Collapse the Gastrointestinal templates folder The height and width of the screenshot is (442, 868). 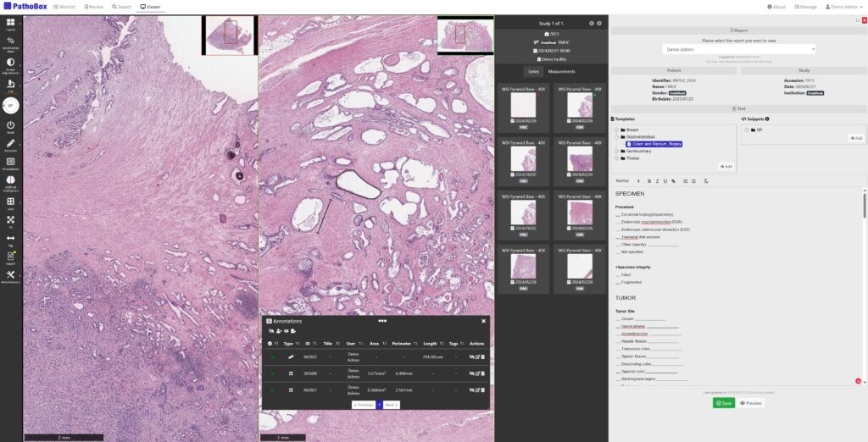[x=616, y=136]
